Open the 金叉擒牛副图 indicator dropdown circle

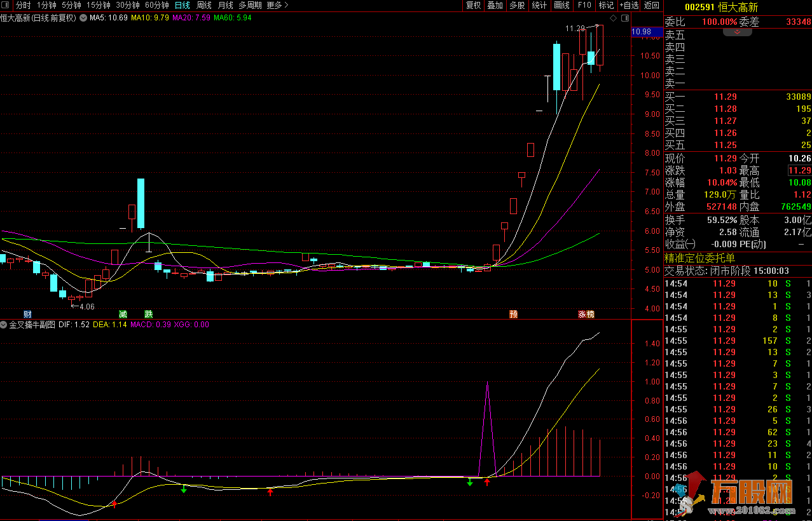pyautogui.click(x=4, y=325)
